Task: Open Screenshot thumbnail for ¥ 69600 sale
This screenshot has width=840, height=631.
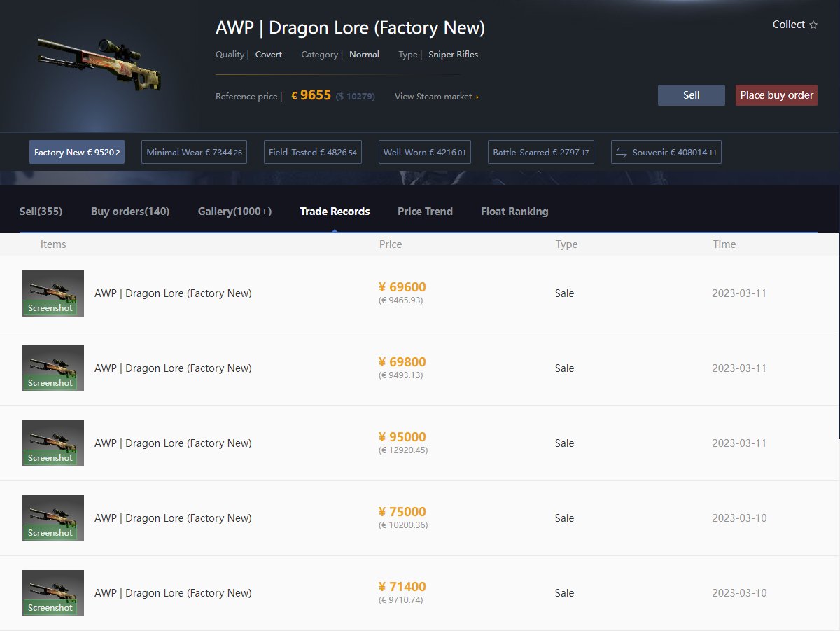Action: pyautogui.click(x=53, y=293)
